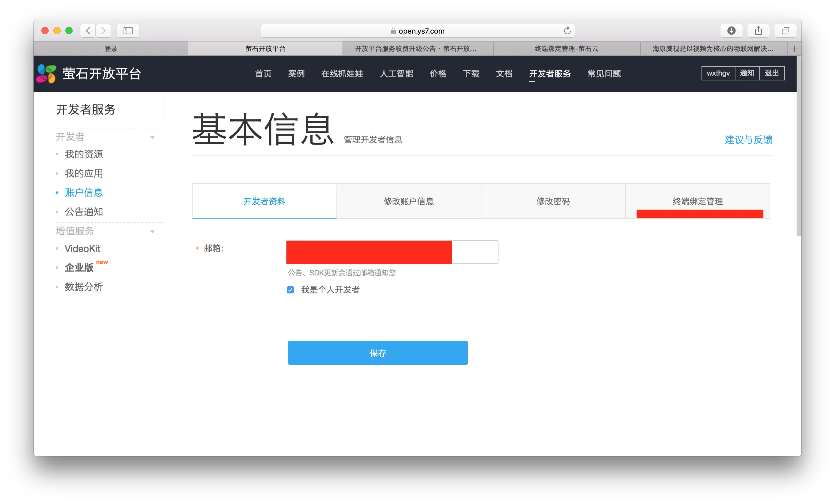Screen dimensions: 835x504
Task: Open 建议与反馈 link
Action: coord(748,139)
